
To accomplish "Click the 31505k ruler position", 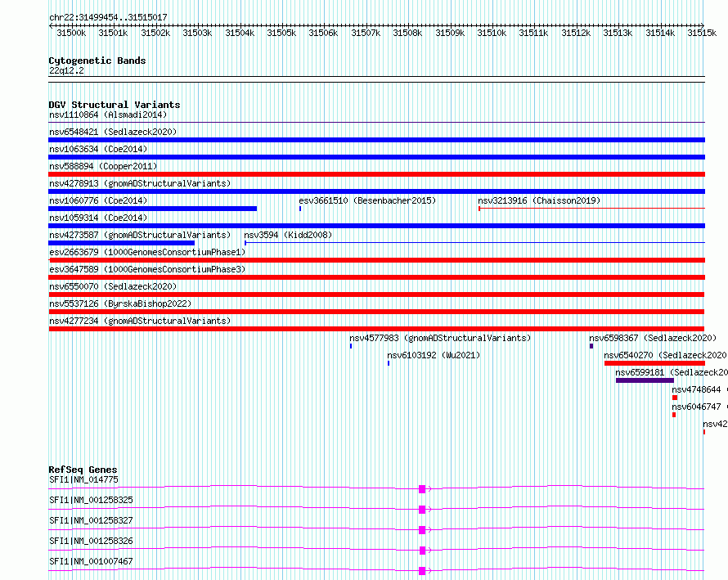I will [x=281, y=33].
